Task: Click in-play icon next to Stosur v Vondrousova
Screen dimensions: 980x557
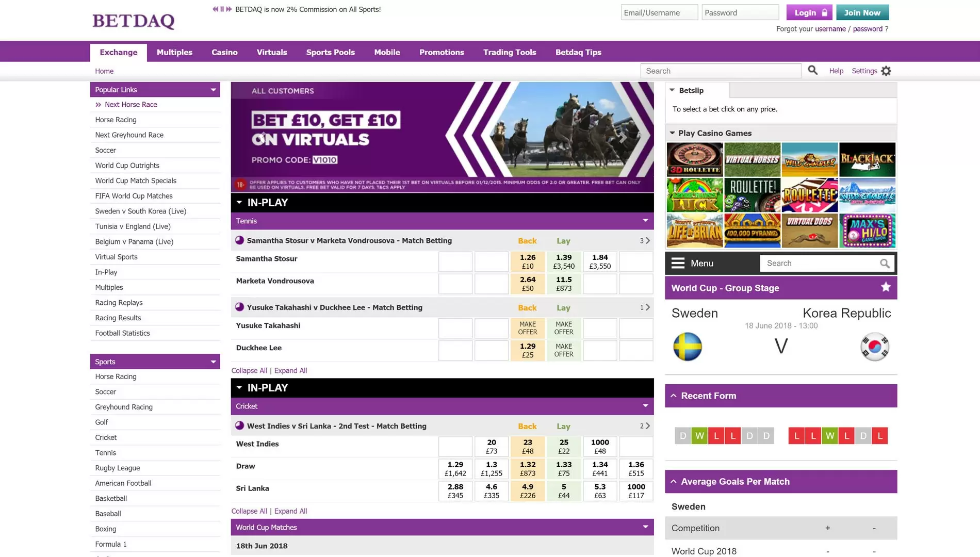Action: click(240, 240)
